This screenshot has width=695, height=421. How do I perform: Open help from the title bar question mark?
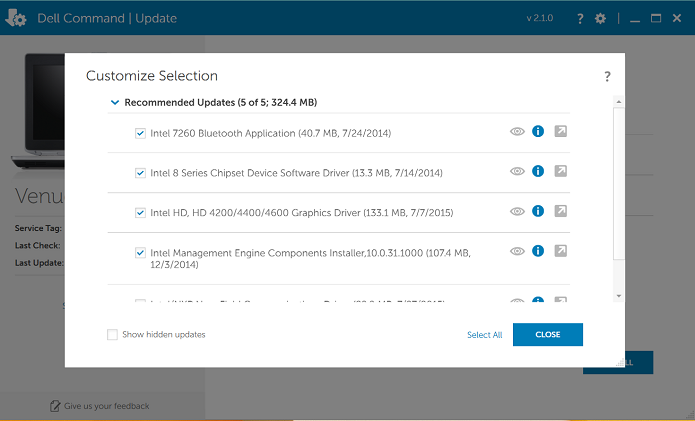[580, 19]
